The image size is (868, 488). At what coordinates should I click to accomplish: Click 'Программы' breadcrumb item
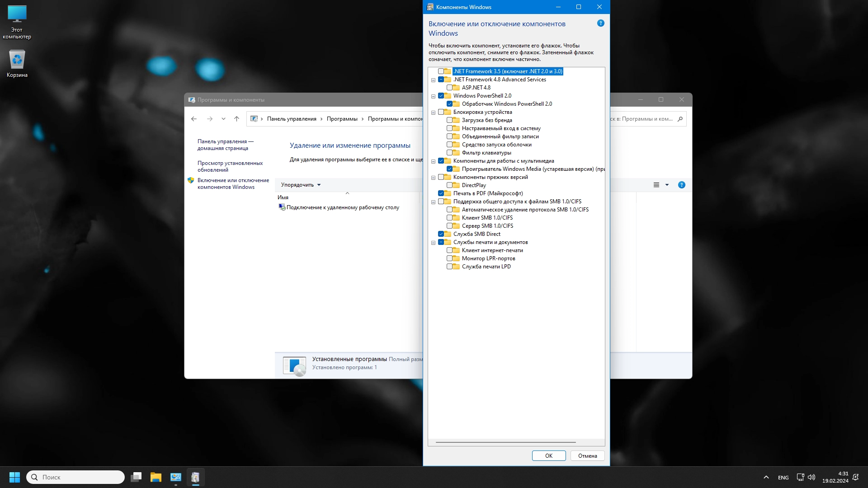pyautogui.click(x=342, y=119)
